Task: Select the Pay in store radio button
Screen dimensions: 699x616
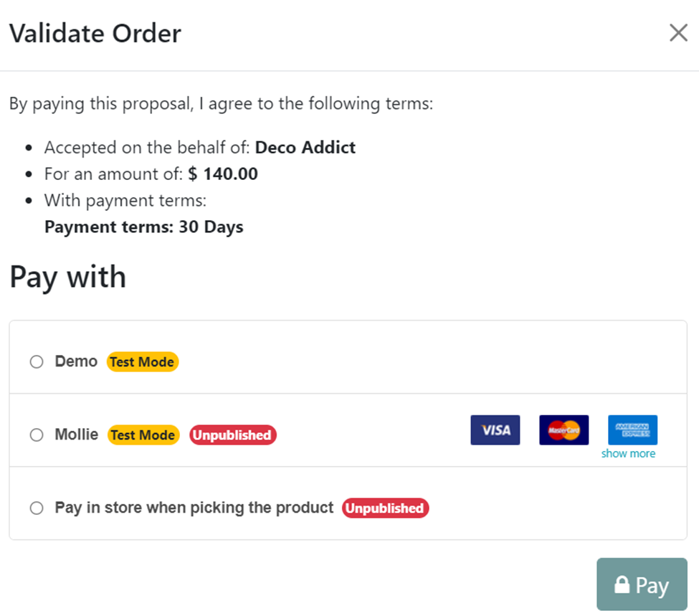Action: pos(37,508)
